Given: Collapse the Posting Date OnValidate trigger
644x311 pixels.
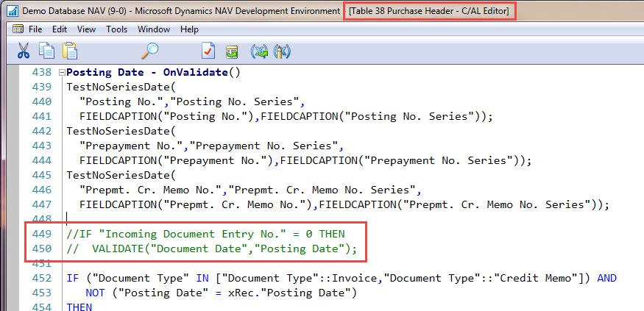Looking at the screenshot, I should point(62,73).
